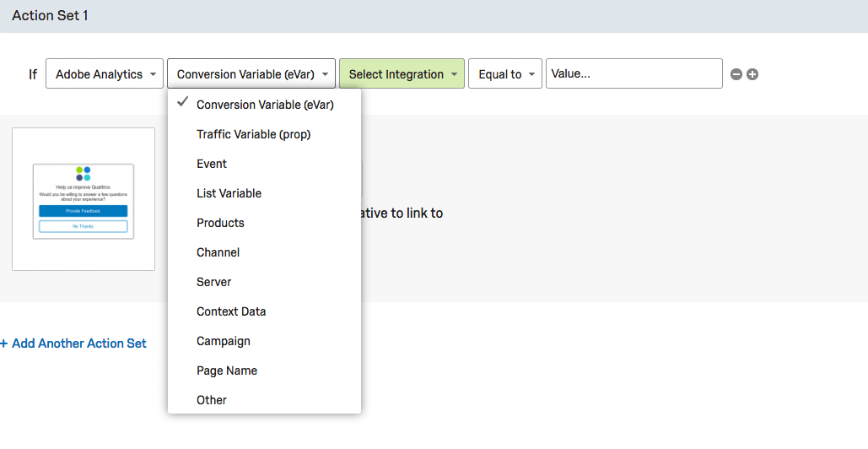Open the Adobe Analytics dropdown
The width and height of the screenshot is (868, 449).
pos(105,73)
